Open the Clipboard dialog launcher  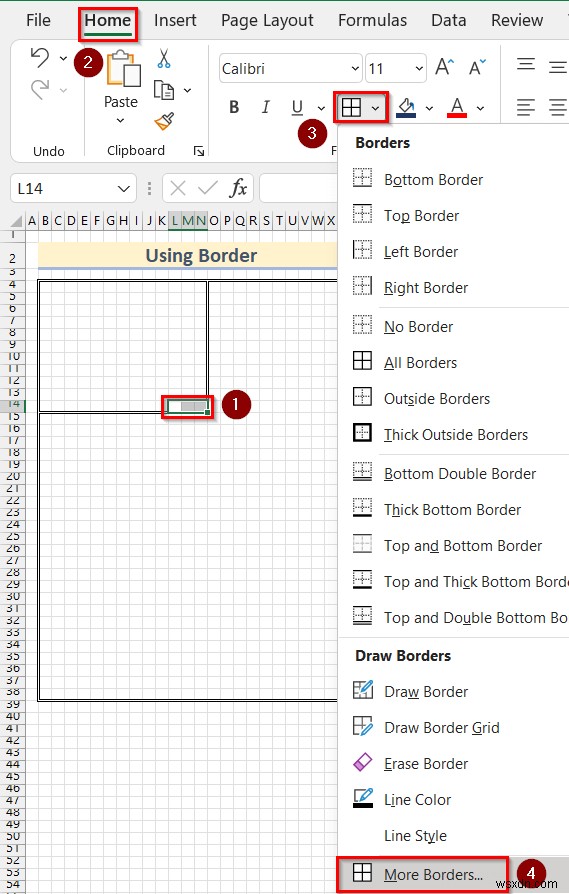(x=198, y=151)
